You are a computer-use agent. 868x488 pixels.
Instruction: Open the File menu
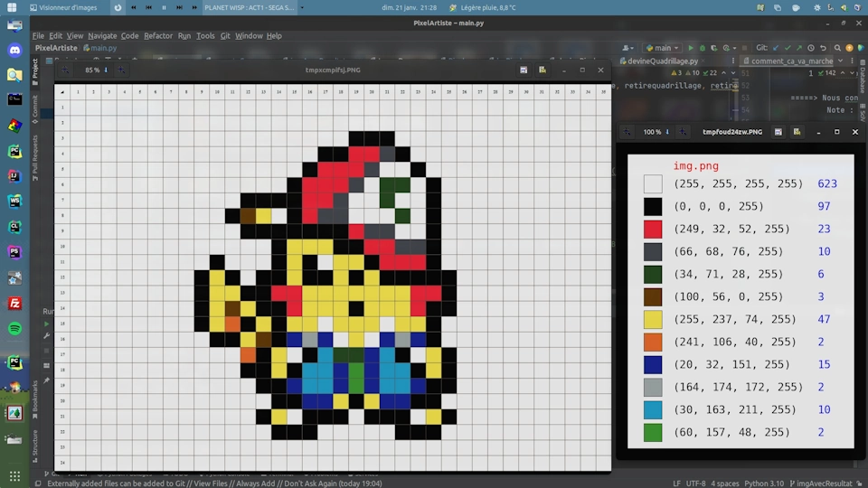click(x=38, y=36)
